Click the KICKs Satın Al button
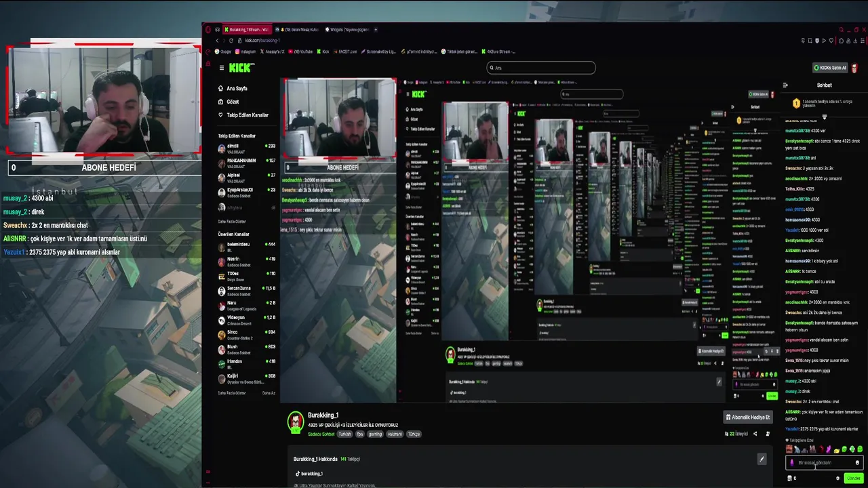868x488 pixels. (830, 68)
